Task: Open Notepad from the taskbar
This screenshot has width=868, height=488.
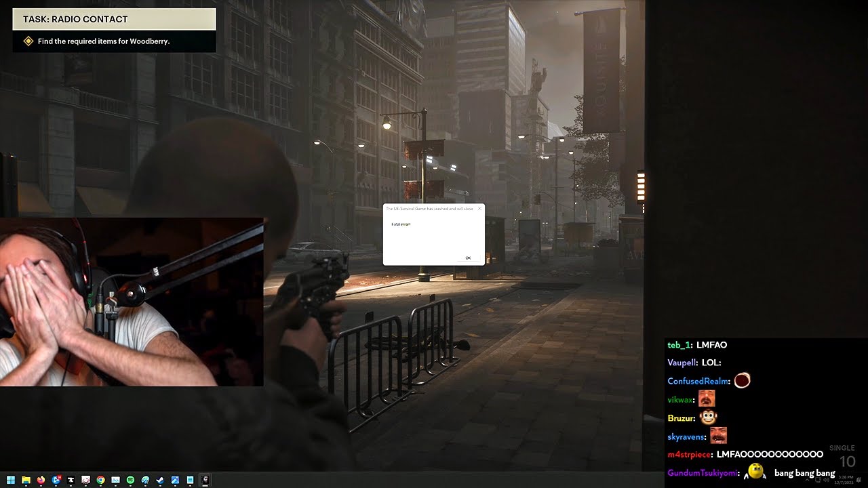Action: [x=191, y=481]
